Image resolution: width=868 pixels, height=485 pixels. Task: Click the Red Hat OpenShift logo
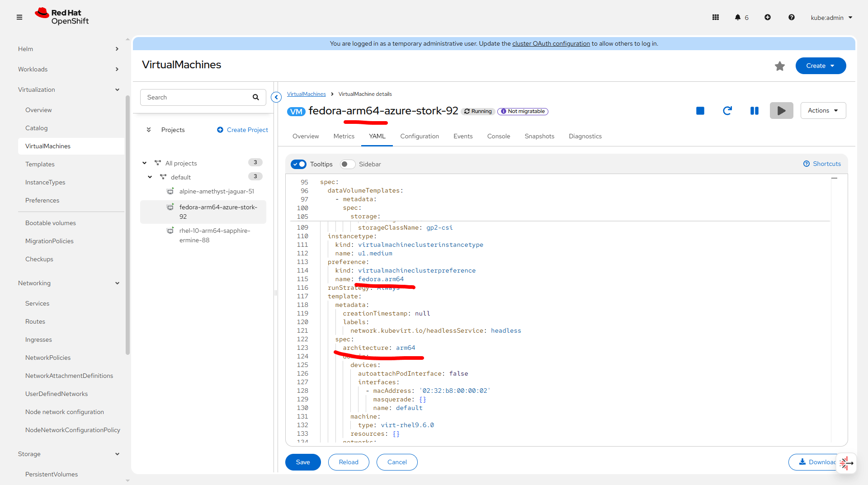point(62,17)
